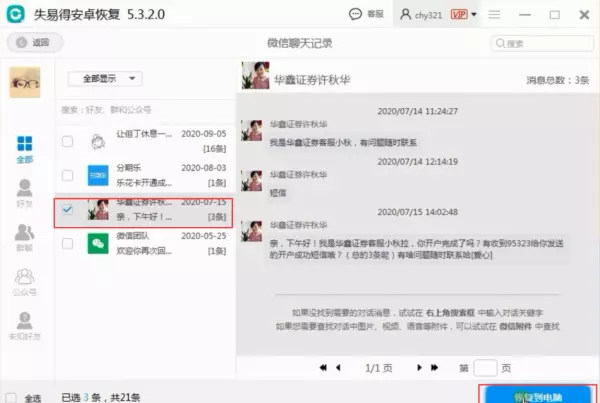The width and height of the screenshot is (600, 403).
Task: Focus the 搜索 search field
Action: coord(542,43)
